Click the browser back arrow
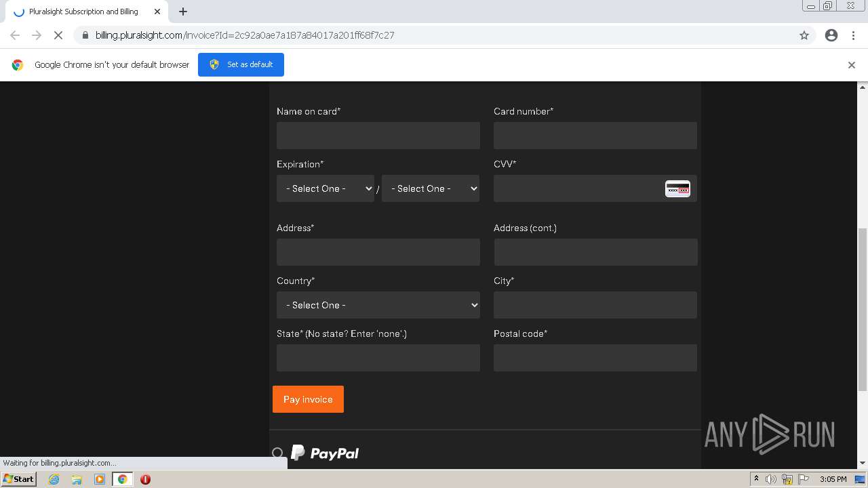 tap(15, 35)
